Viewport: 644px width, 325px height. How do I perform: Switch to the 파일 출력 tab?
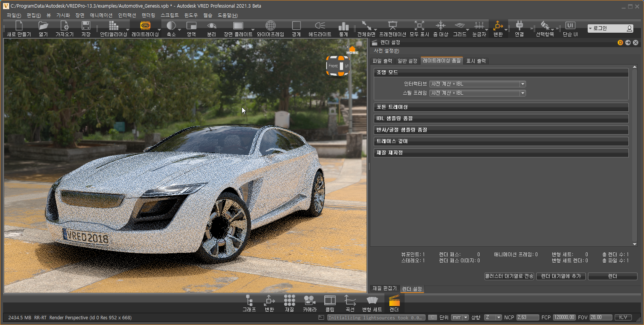[382, 61]
